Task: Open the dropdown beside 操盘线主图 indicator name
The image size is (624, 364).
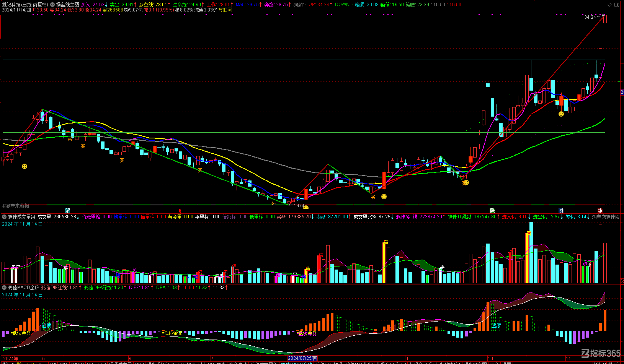Action: pos(52,5)
